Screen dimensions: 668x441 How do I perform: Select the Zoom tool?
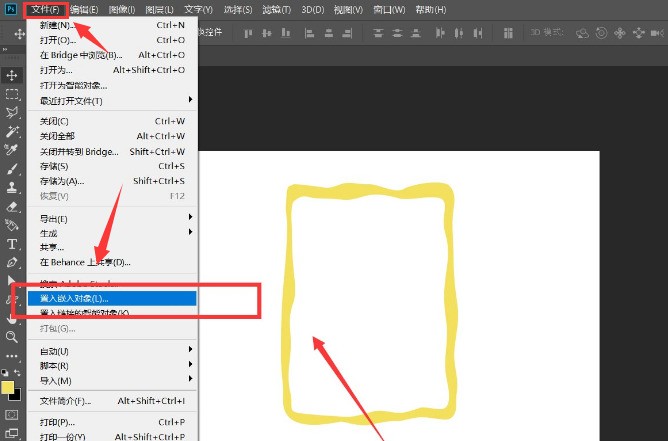pos(12,337)
